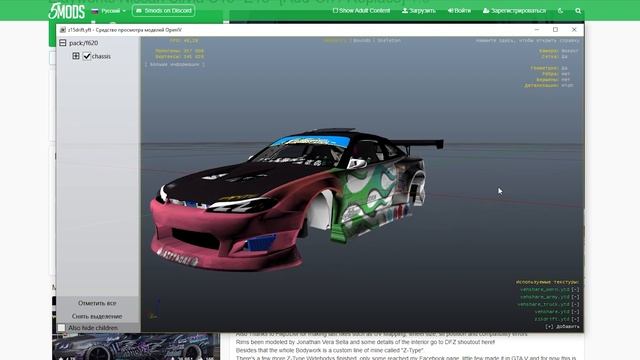Open the site search magnifier icon
This screenshot has width=640, height=360.
(x=578, y=11)
